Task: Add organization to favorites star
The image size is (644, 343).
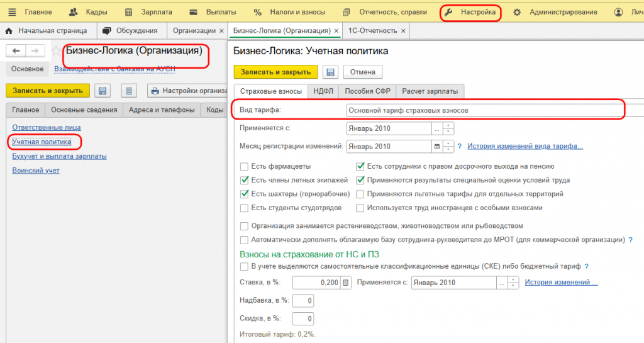Action: coord(56,51)
